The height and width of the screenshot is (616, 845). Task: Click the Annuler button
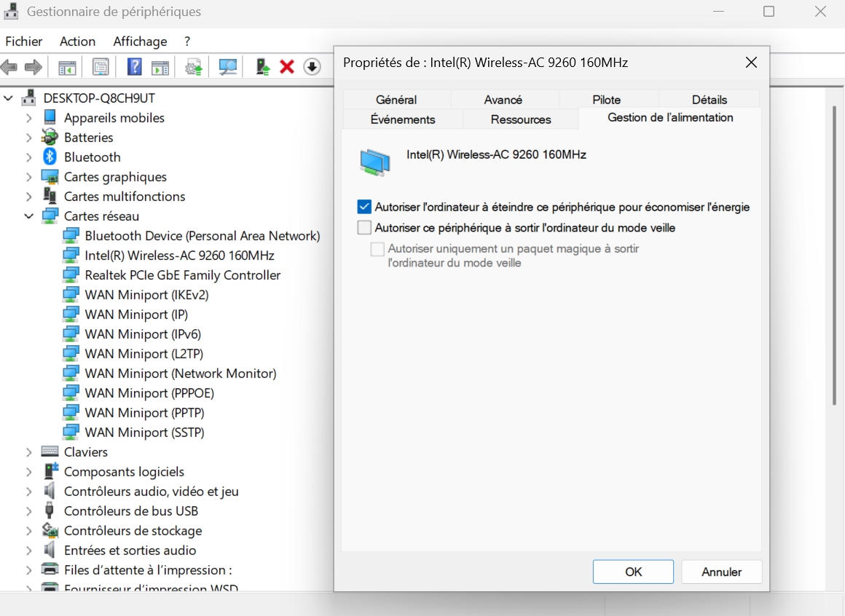point(720,572)
